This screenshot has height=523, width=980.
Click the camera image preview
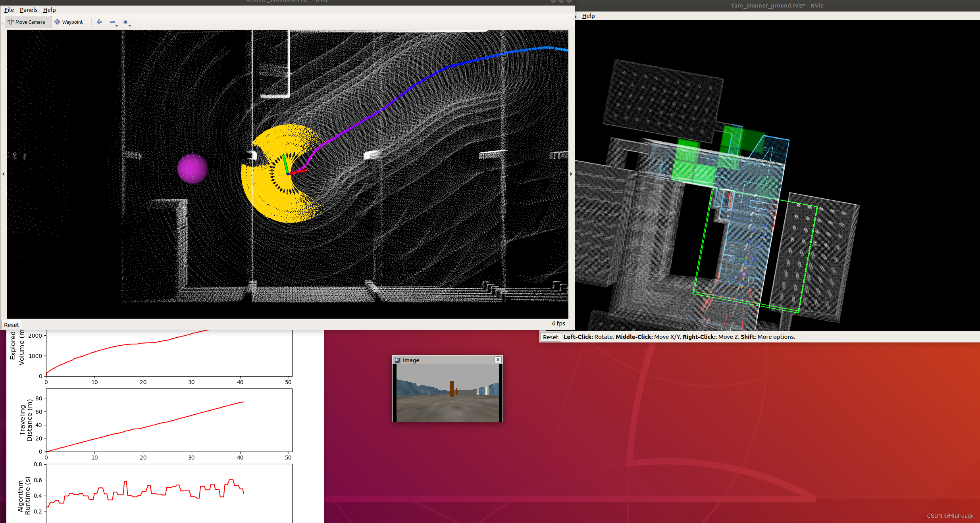coord(447,393)
